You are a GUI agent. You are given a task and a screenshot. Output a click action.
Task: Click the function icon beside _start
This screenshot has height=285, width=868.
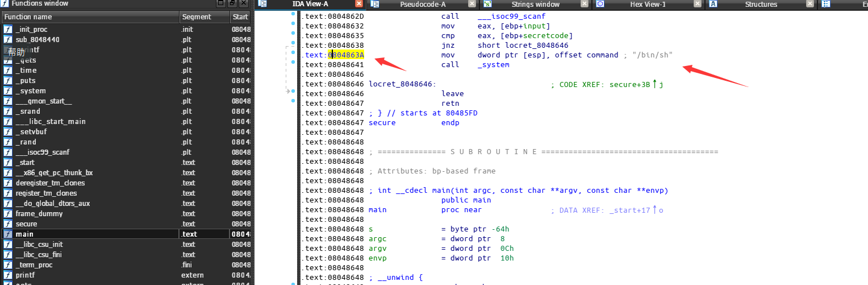click(8, 163)
